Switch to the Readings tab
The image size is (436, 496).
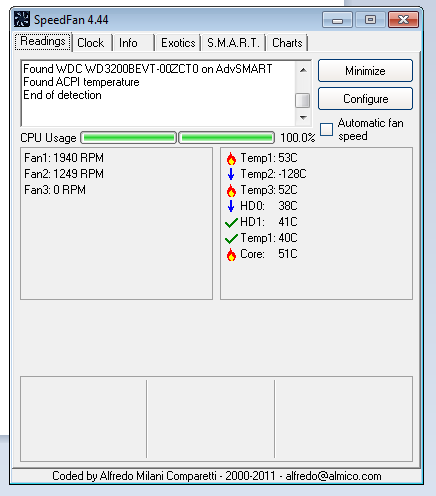tap(43, 42)
